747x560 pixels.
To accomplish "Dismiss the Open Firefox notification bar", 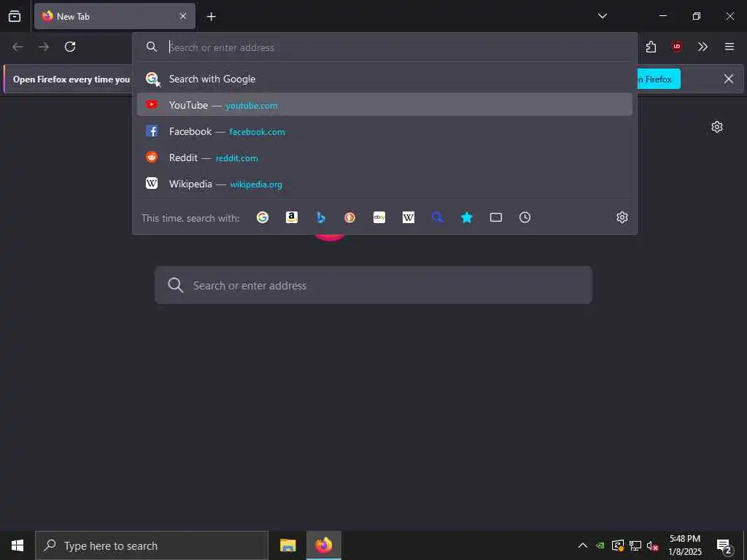I will (x=729, y=79).
